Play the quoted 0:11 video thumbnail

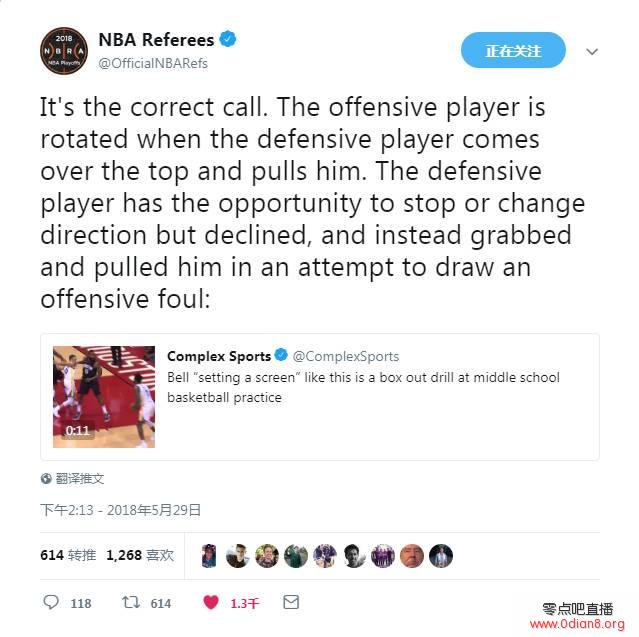click(x=104, y=397)
